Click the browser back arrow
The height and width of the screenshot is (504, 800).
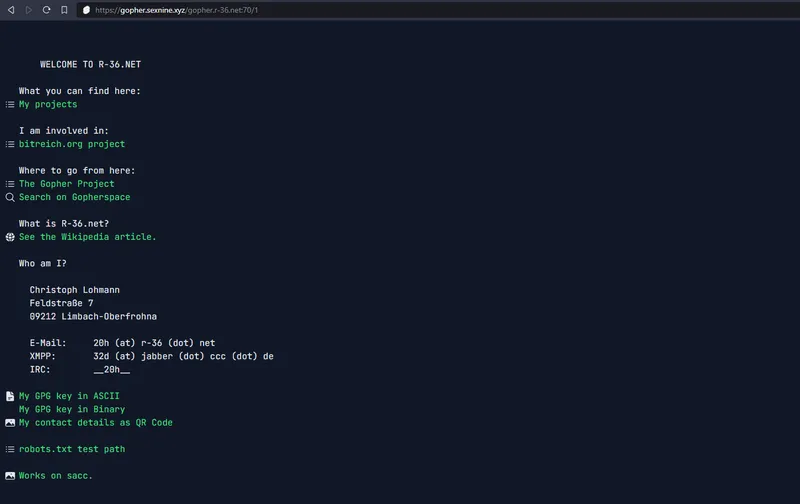coord(11,10)
